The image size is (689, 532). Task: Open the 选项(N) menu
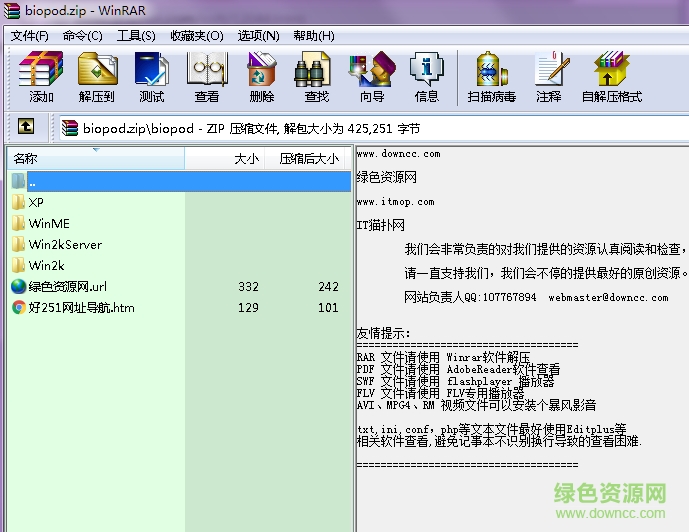coord(258,36)
